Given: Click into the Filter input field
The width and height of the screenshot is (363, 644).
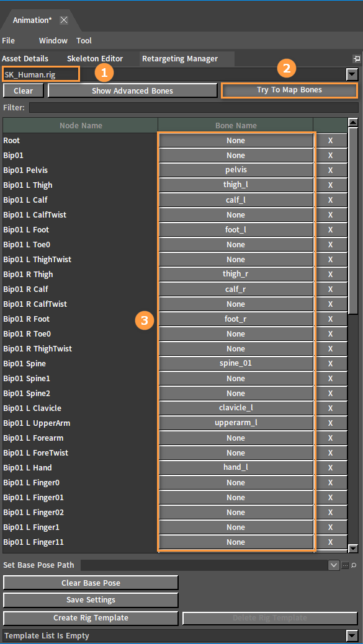Looking at the screenshot, I should tap(194, 108).
